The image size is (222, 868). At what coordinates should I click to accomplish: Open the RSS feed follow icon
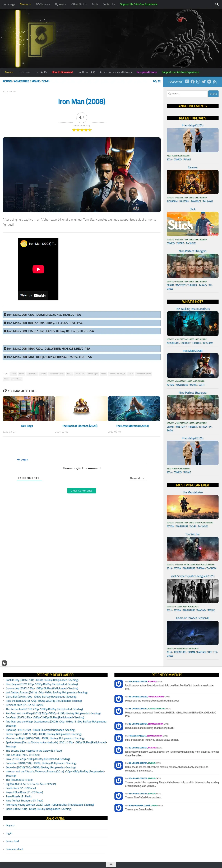(215, 82)
